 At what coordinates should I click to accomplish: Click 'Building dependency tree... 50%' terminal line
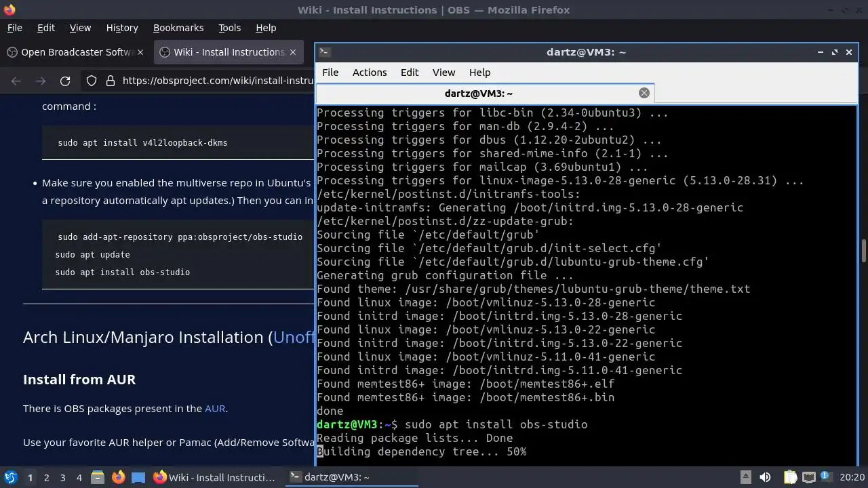tap(422, 451)
